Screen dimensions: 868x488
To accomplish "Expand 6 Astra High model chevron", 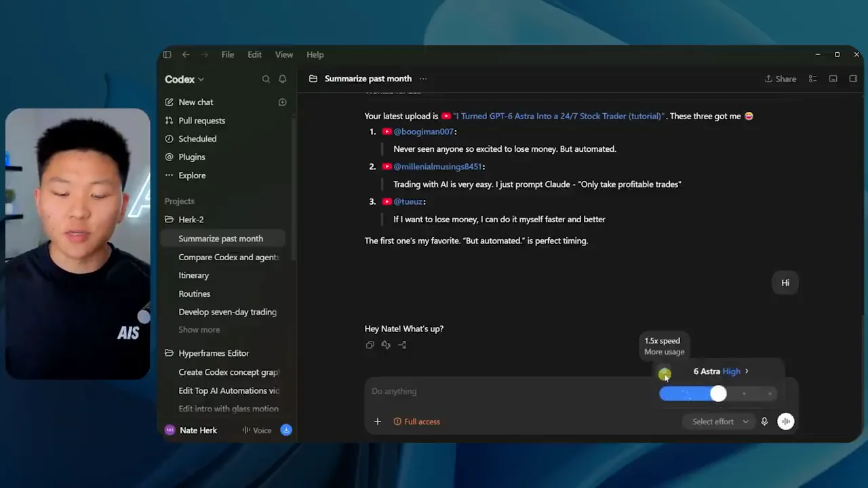I will 747,371.
